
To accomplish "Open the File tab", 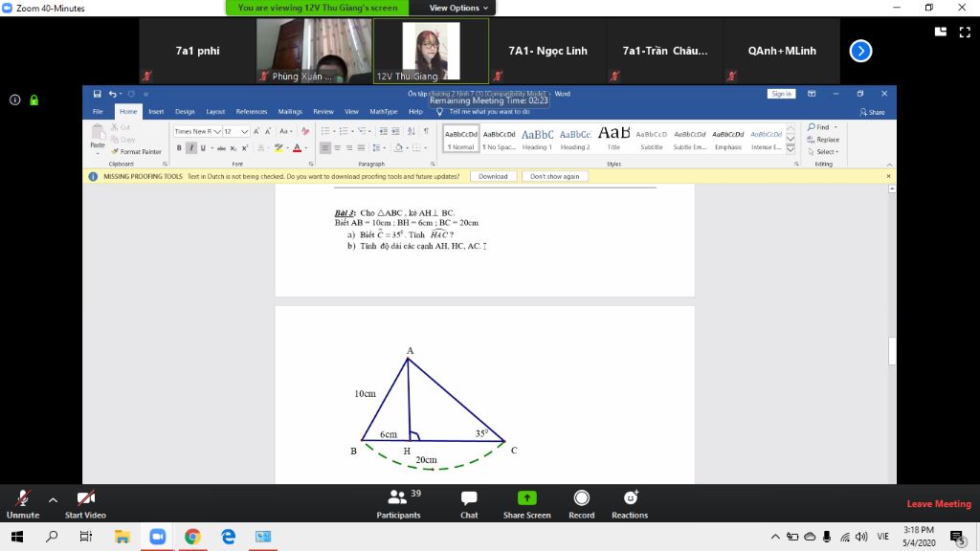I will [99, 112].
